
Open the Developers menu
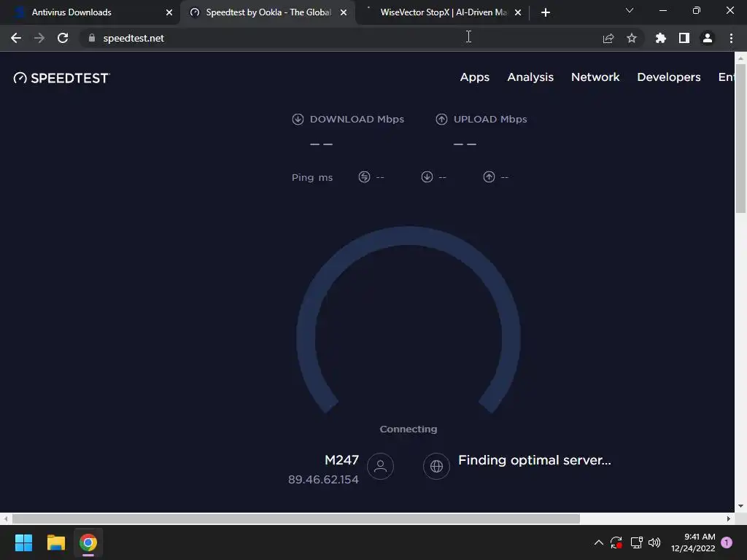[x=668, y=77]
